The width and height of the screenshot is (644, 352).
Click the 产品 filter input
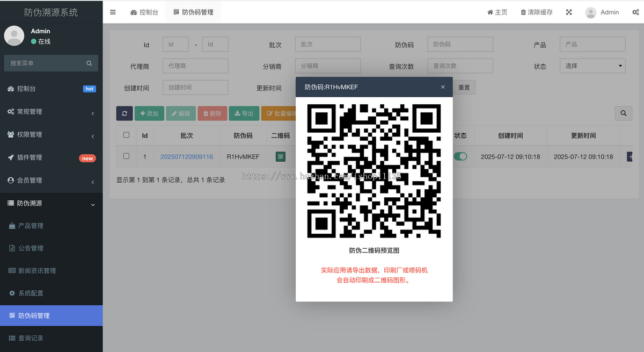(x=592, y=44)
